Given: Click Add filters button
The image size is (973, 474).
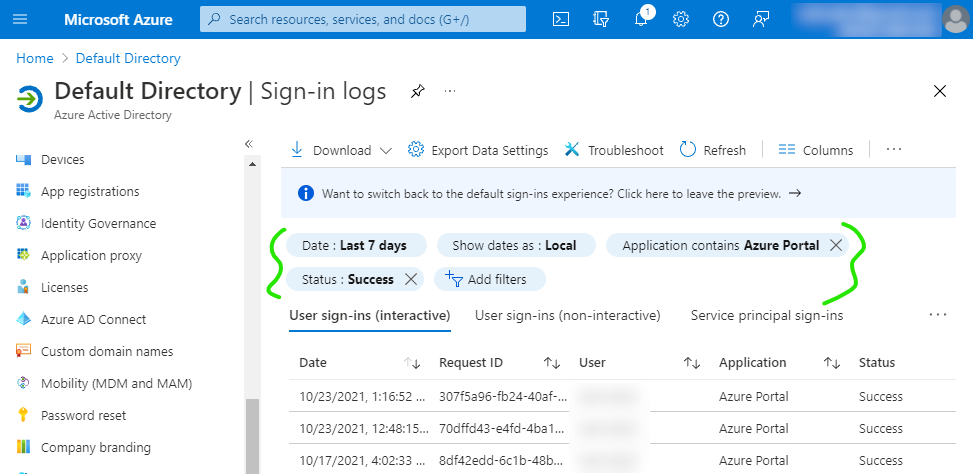Looking at the screenshot, I should point(489,279).
